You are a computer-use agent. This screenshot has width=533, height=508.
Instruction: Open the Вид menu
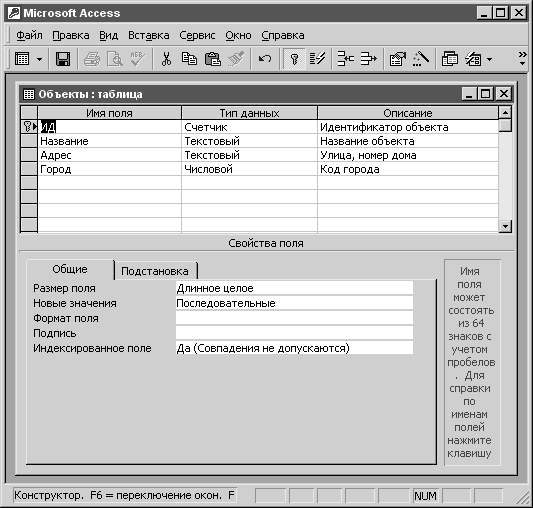pos(108,35)
